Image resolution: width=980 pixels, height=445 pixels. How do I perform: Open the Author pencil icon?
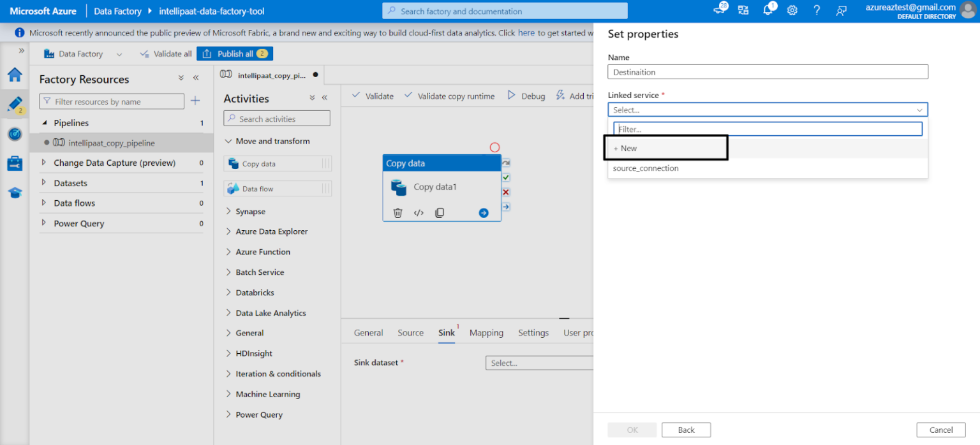(15, 104)
